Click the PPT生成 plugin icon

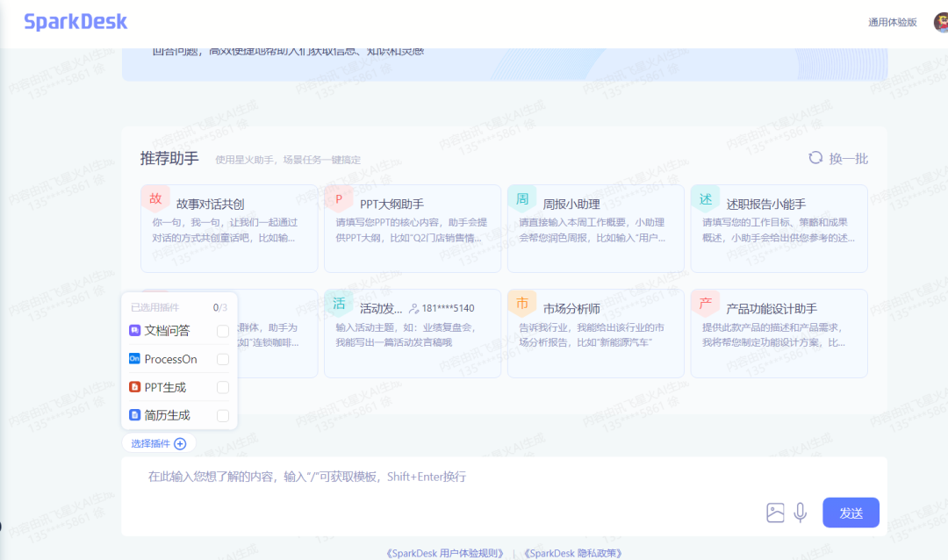pyautogui.click(x=135, y=387)
